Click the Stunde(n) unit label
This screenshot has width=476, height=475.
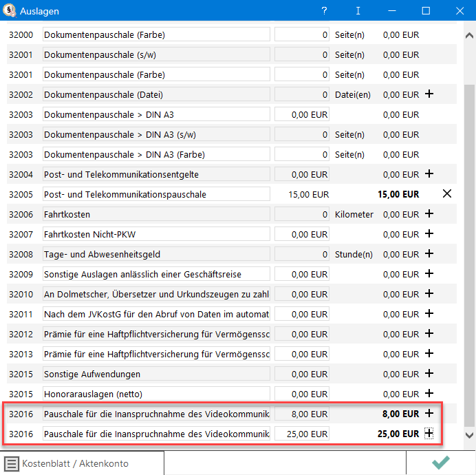(x=354, y=255)
